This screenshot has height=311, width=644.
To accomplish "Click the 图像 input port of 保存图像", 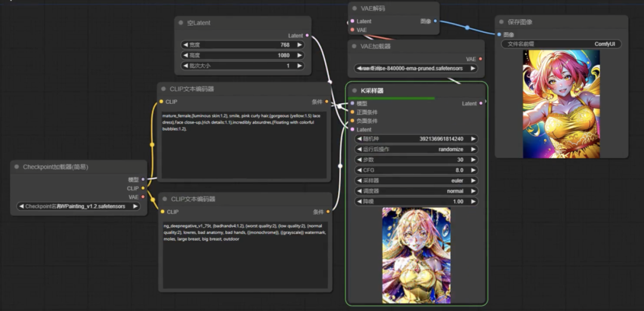I will coord(499,35).
